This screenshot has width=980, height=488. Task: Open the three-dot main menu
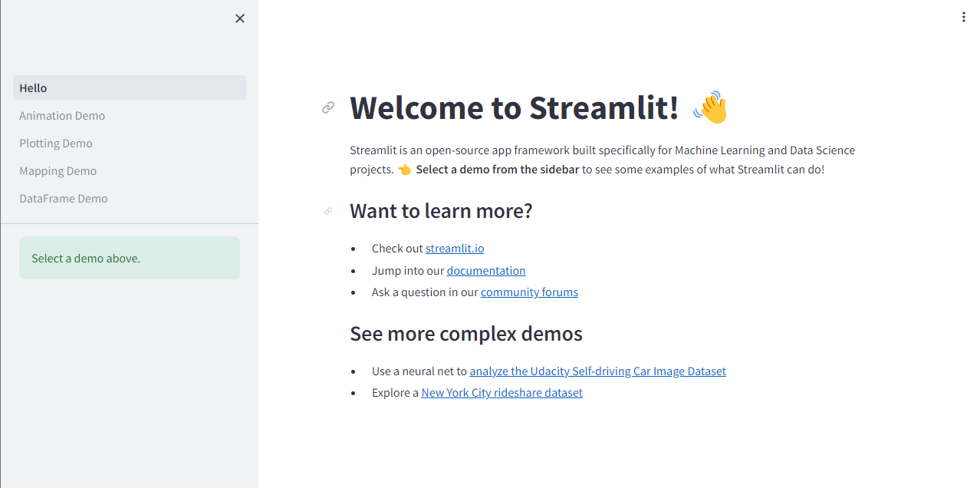964,17
